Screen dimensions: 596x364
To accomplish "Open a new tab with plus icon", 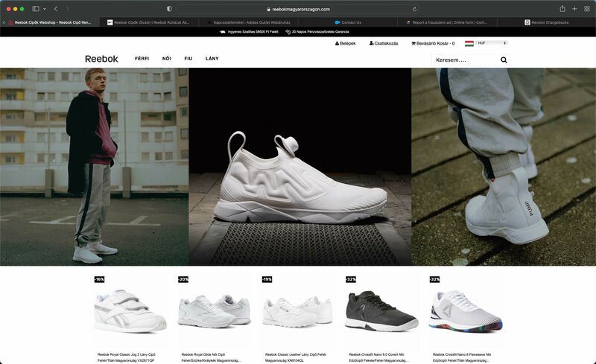I will pos(574,9).
